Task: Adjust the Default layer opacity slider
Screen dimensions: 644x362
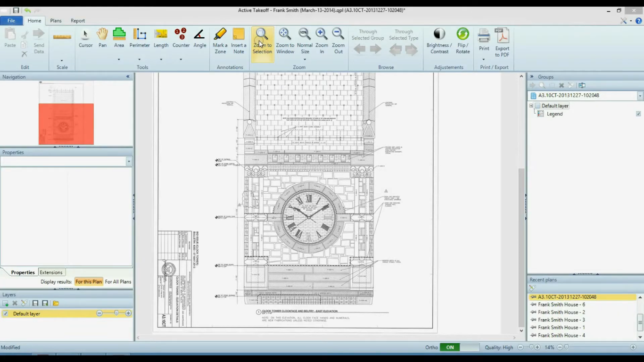Action: tap(116, 313)
